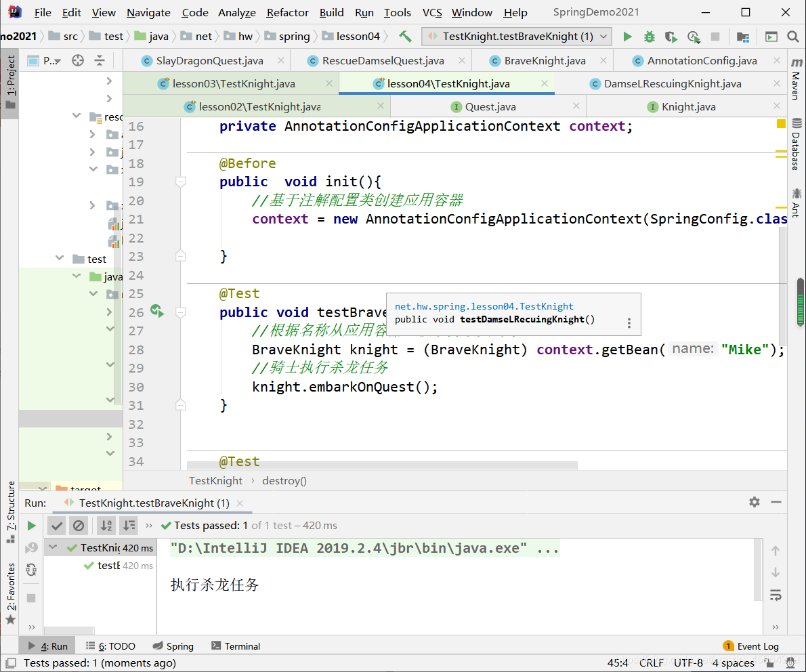Click the run anything toolbar icon
806x672 pixels.
coord(771,37)
